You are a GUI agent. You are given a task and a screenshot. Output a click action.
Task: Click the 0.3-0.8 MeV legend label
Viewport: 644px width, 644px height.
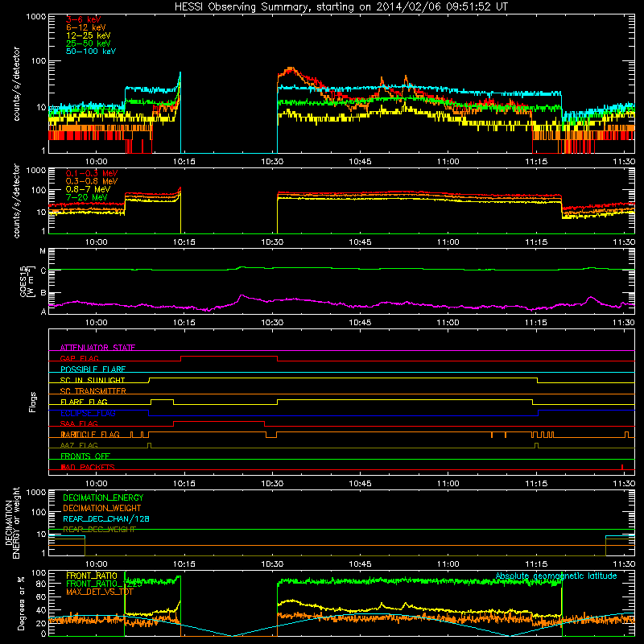click(92, 181)
